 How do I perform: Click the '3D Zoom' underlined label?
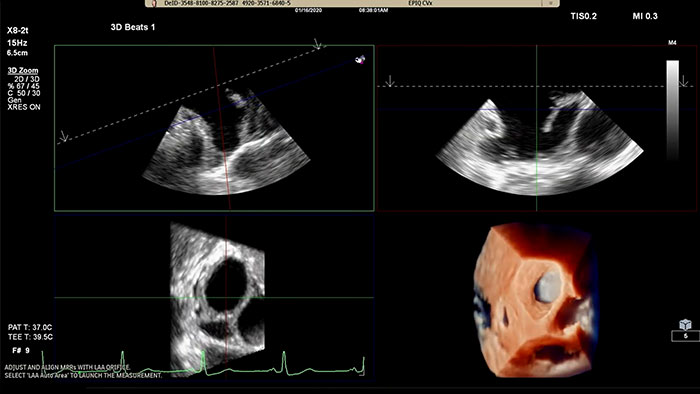[23, 71]
